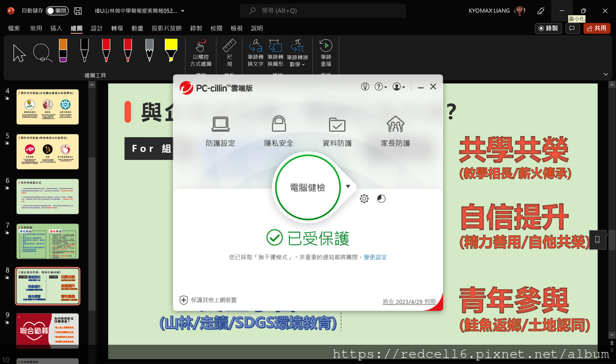616x364 pixels.
Task: Switch to the 投影片放映 ribbon tab
Action: (x=167, y=28)
